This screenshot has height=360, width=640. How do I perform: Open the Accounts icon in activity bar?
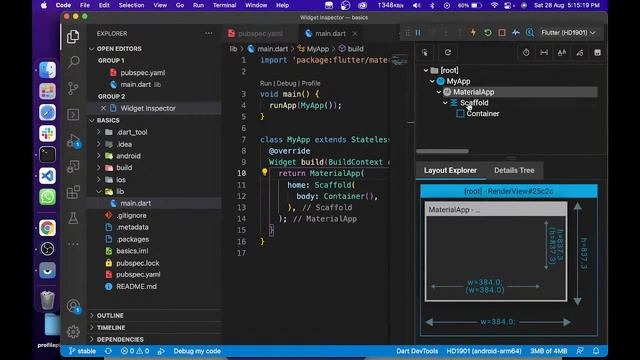tap(73, 306)
